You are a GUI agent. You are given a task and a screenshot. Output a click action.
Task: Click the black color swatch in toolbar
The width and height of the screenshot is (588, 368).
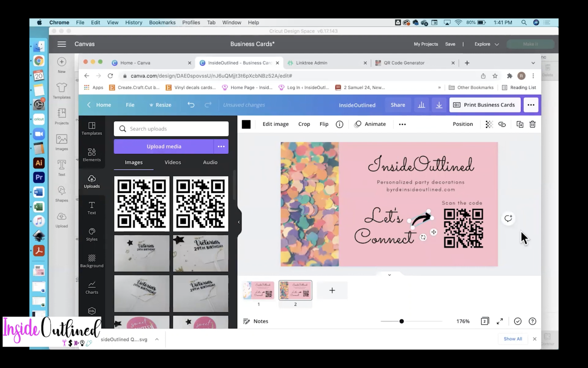coord(246,124)
